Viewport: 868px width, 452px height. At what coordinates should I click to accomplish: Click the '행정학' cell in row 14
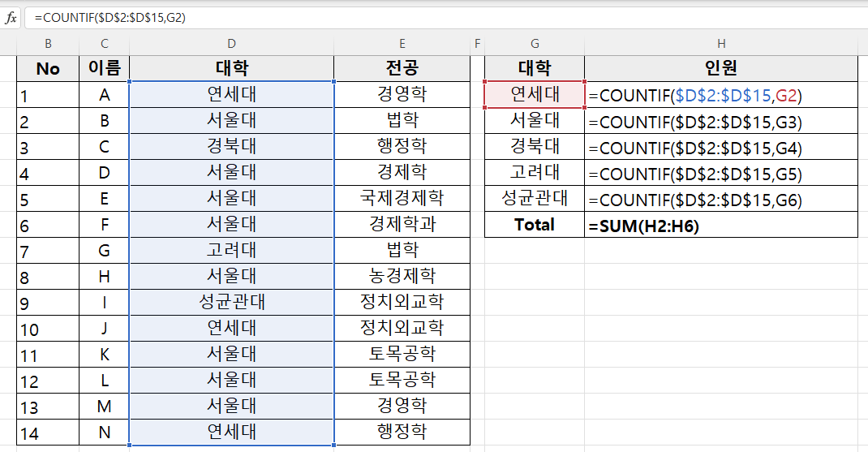(x=402, y=433)
